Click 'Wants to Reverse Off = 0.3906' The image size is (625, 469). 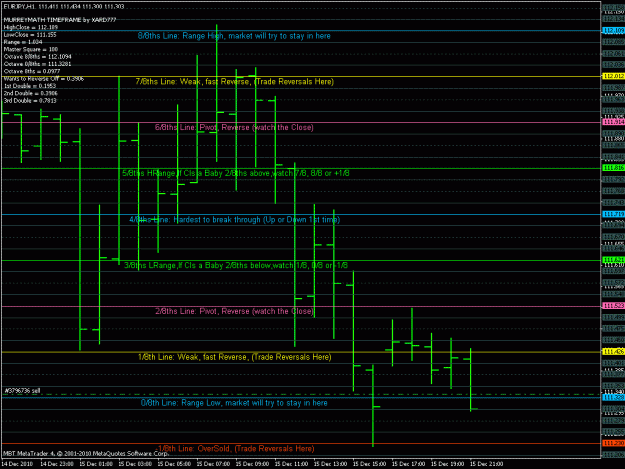pos(44,78)
